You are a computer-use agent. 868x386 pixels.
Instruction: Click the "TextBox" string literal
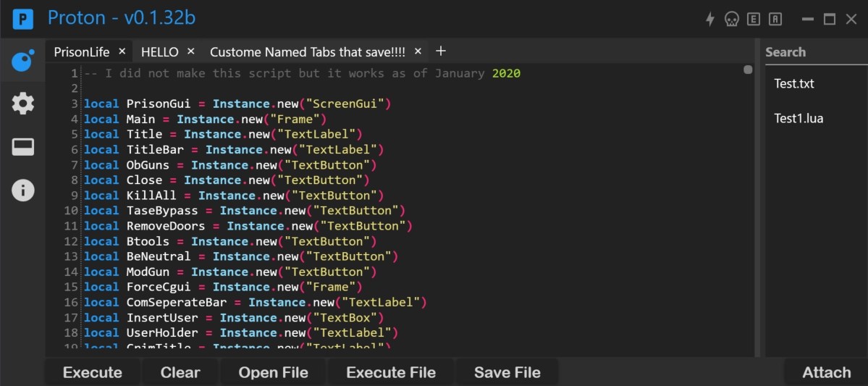point(345,318)
